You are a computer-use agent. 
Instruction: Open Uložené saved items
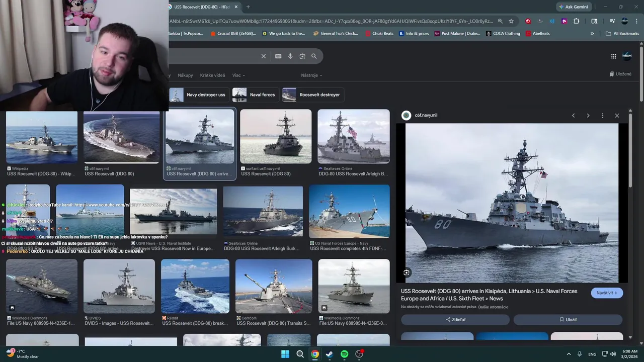(620, 74)
